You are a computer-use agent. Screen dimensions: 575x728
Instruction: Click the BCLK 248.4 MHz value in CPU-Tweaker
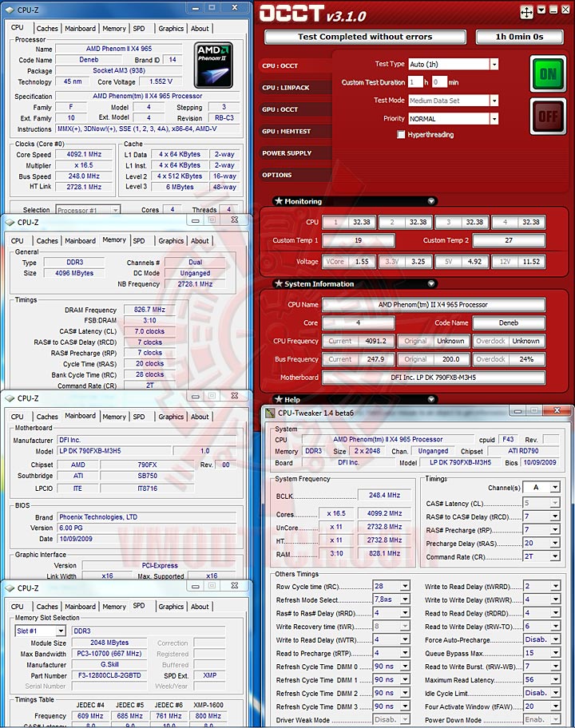coord(385,496)
